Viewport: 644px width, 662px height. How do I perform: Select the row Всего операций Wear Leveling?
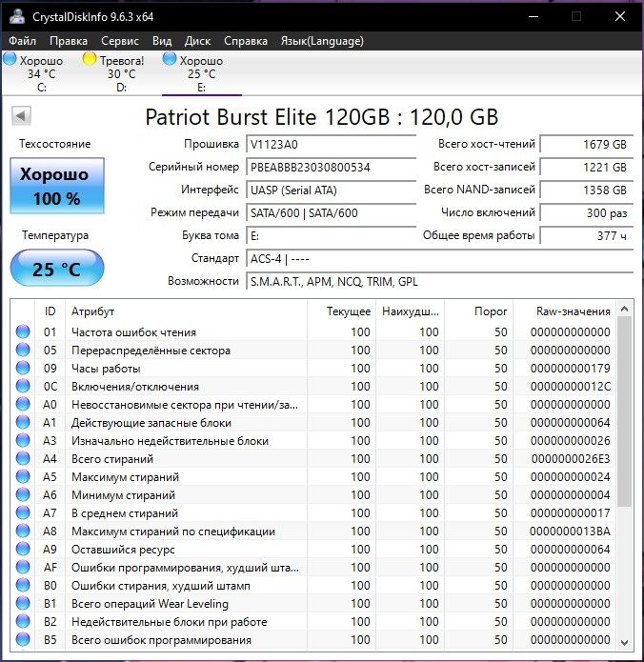pos(312,603)
